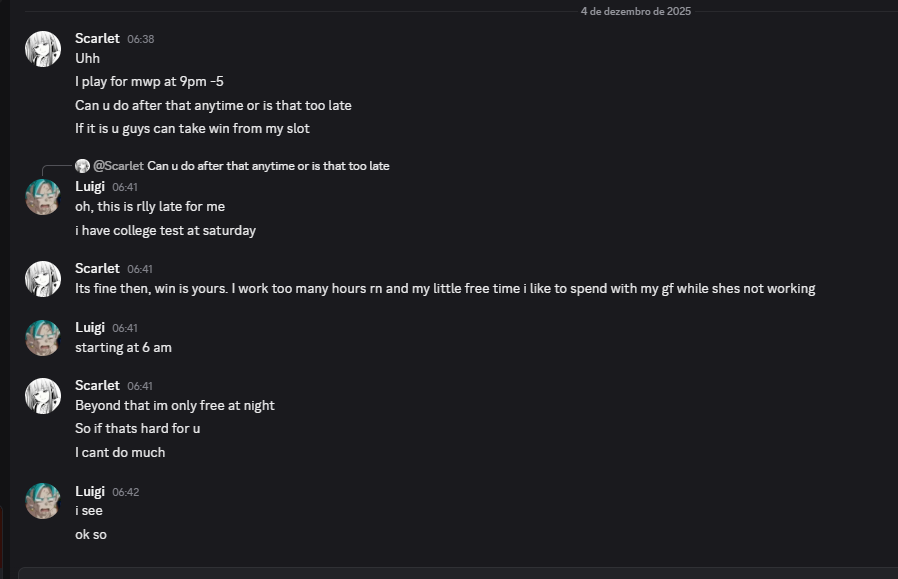Click the Luigi username at 06:42
The height and width of the screenshot is (579, 898).
pyautogui.click(x=90, y=491)
